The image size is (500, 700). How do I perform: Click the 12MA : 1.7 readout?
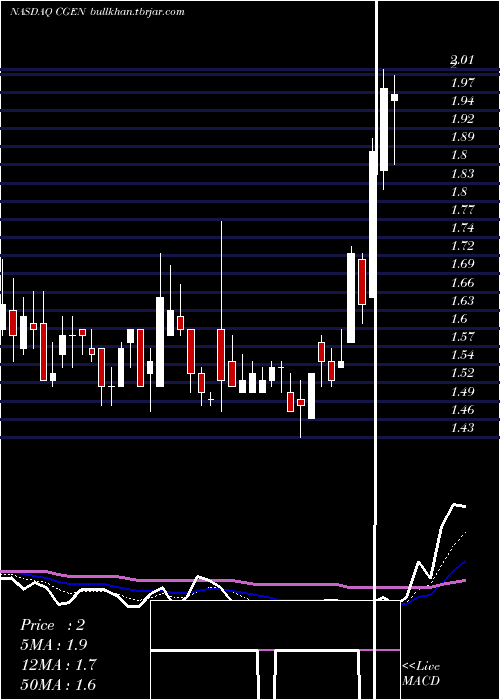coord(58,665)
